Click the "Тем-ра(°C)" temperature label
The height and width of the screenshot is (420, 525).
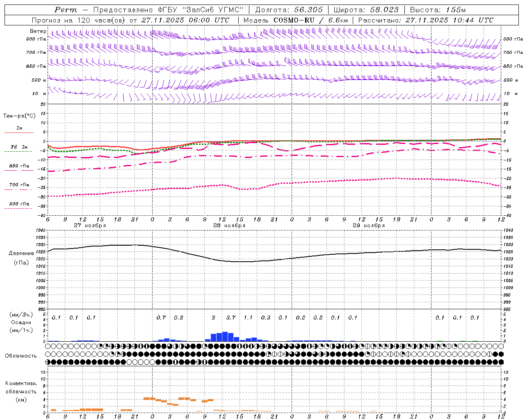coord(19,116)
